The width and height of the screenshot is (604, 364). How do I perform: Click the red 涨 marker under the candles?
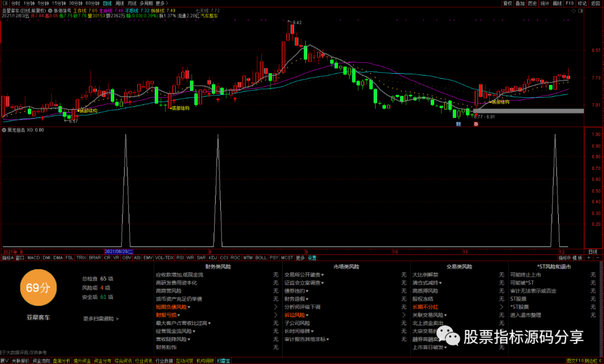click(x=476, y=124)
